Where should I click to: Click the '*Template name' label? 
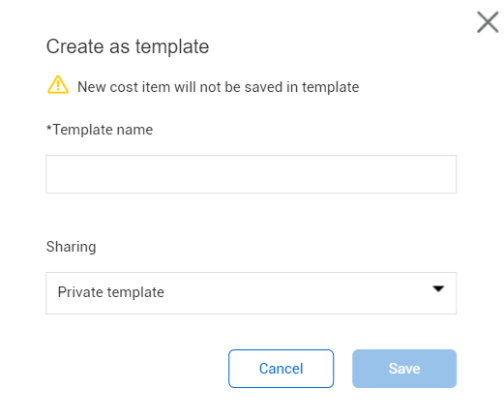pyautogui.click(x=100, y=130)
